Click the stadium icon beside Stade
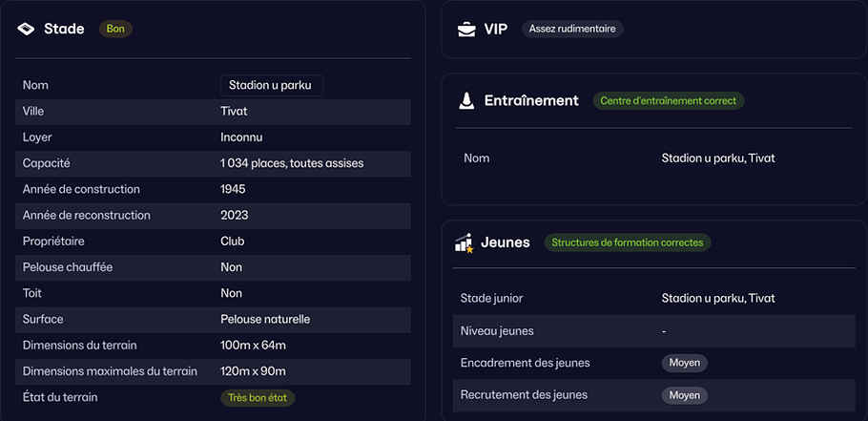Viewport: 868px width, 421px height. pos(26,29)
